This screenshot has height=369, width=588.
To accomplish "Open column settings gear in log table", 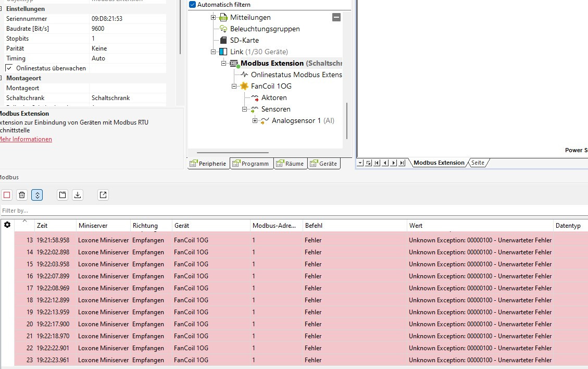I will click(7, 225).
